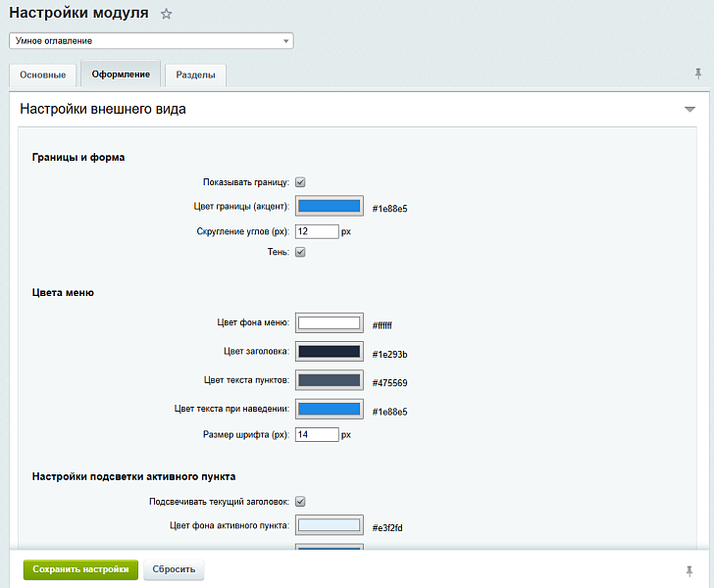Uncheck Подсвечивать текущий заголовок
The width and height of the screenshot is (714, 588).
301,502
